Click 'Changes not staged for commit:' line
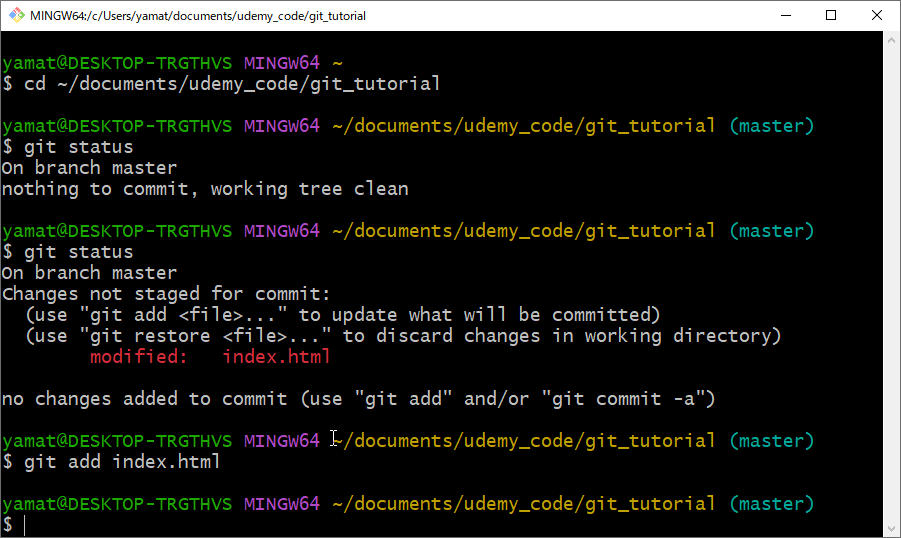 click(x=166, y=294)
